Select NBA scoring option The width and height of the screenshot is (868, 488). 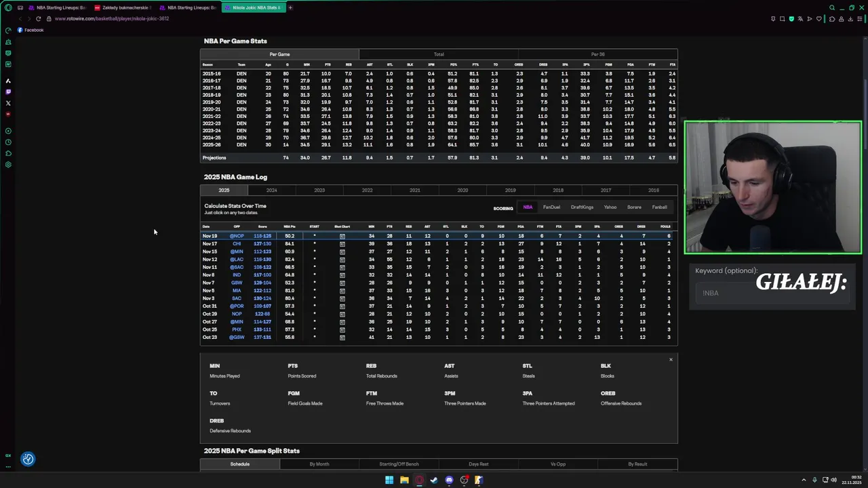[x=528, y=207]
